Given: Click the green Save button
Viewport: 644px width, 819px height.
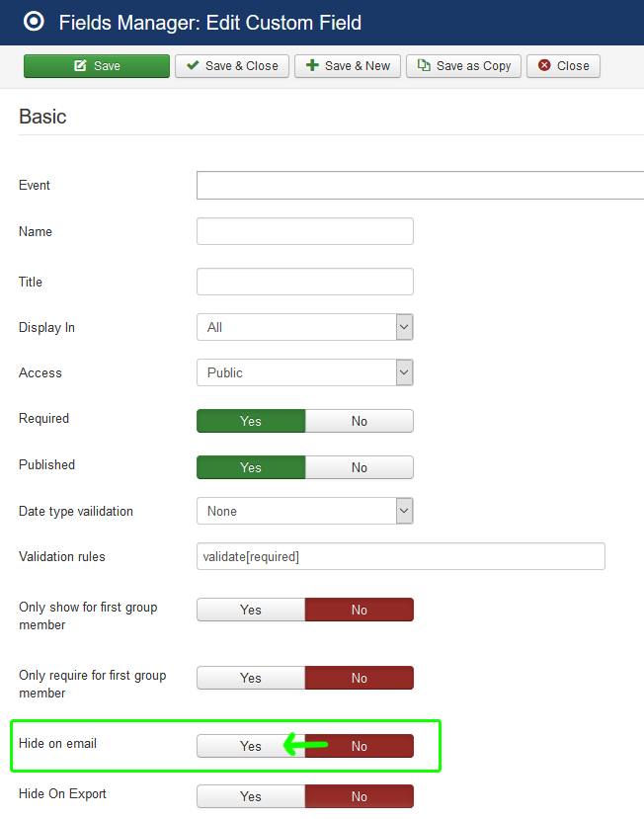Looking at the screenshot, I should (97, 66).
